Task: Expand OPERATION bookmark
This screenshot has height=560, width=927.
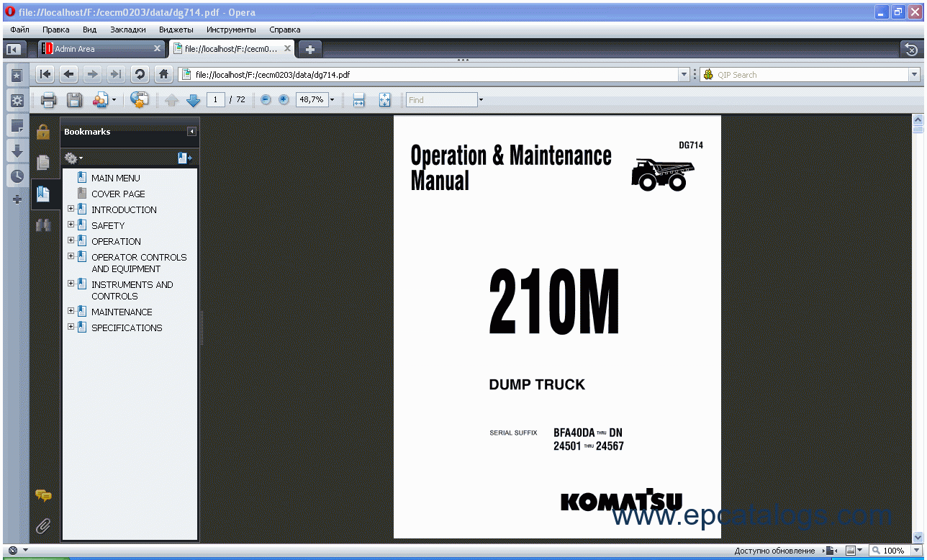Action: [x=71, y=241]
